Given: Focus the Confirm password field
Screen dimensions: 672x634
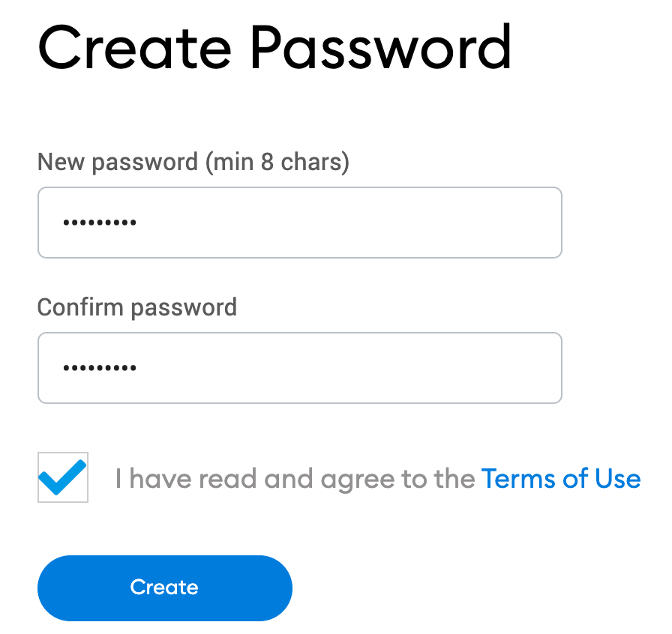Looking at the screenshot, I should [x=300, y=368].
